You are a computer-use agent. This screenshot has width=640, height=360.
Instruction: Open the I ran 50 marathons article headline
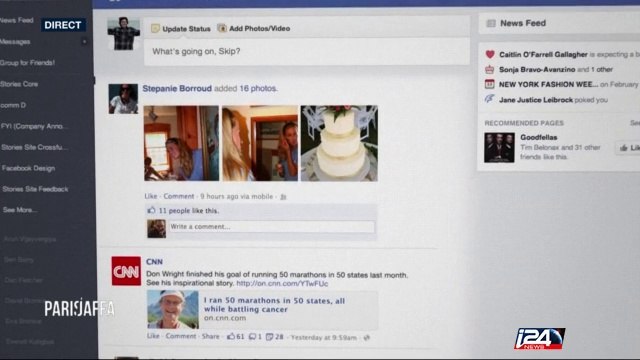coord(274,305)
